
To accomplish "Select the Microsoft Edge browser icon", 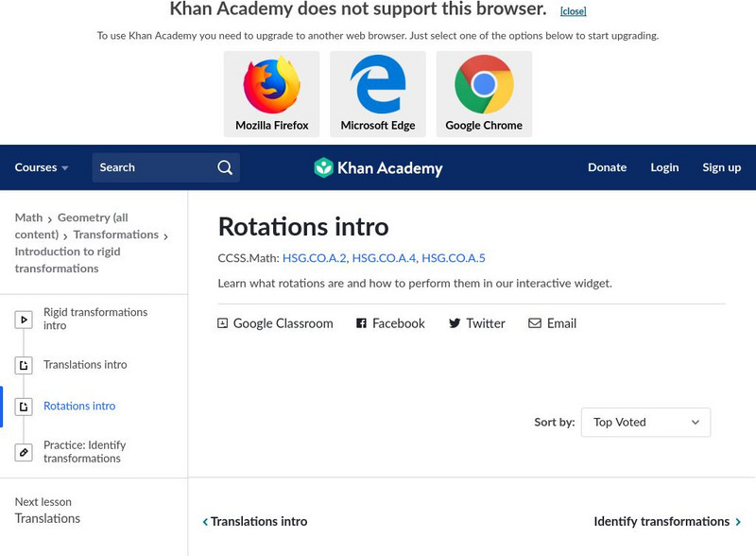I will [x=378, y=85].
